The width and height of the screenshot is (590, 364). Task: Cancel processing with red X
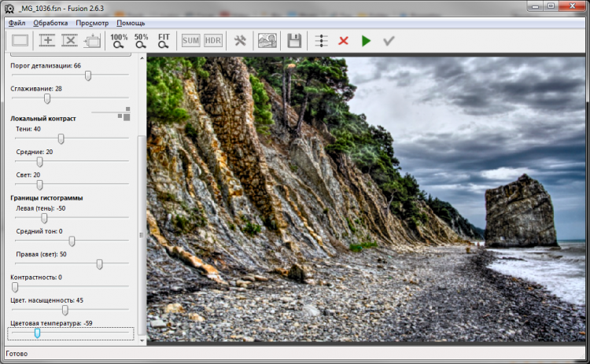[343, 41]
